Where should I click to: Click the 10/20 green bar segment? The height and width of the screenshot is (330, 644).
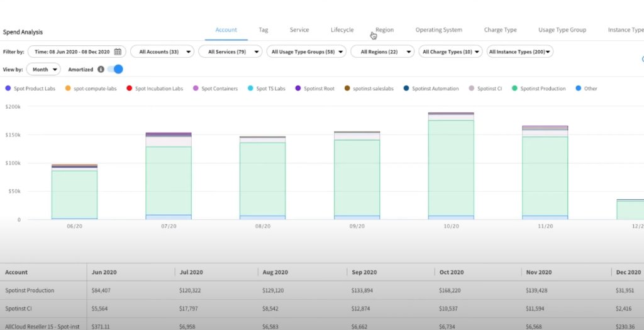[451, 167]
